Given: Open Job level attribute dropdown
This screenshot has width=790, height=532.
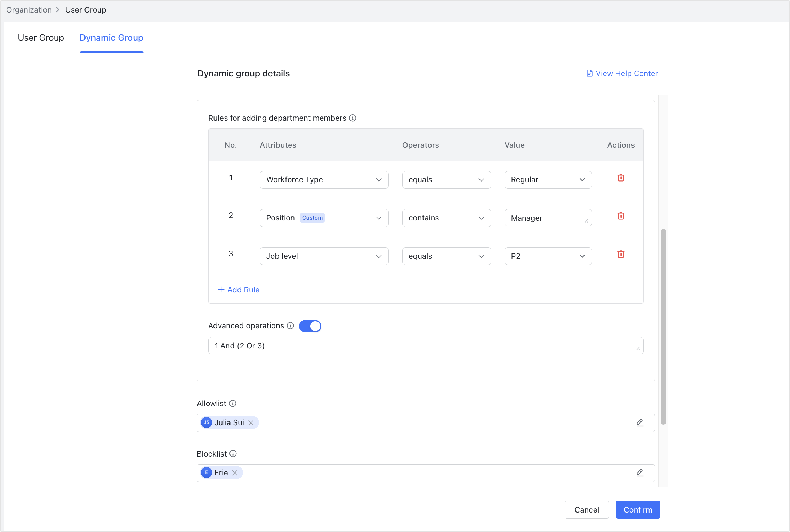Looking at the screenshot, I should click(x=324, y=256).
